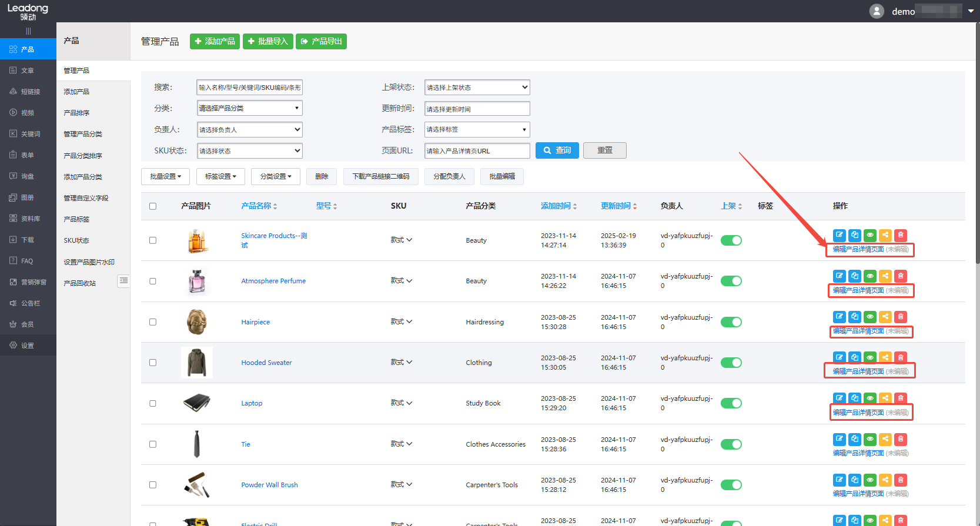980x526 pixels.
Task: Click share icon for Hooded Sweater row
Action: click(x=885, y=357)
